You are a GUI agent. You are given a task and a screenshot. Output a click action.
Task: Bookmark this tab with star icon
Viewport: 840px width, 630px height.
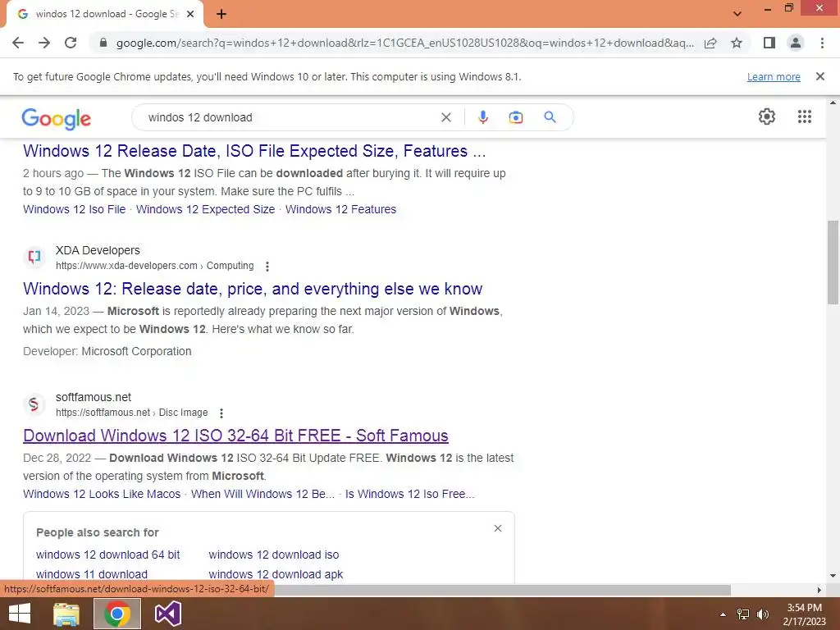click(x=737, y=43)
